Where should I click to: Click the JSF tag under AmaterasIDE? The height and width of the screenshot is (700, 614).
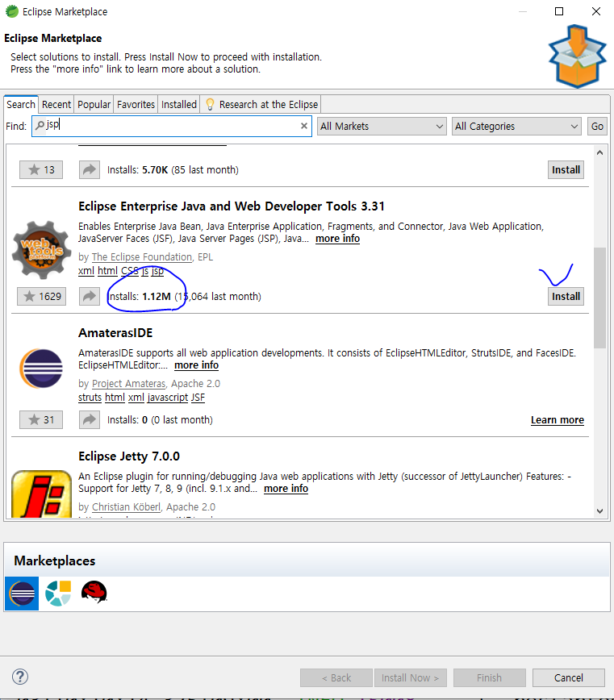pyautogui.click(x=198, y=398)
